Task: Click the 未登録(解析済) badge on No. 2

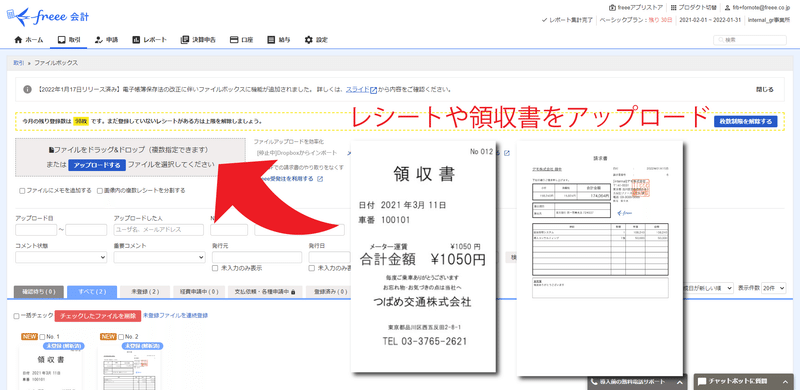Action: pos(143,346)
